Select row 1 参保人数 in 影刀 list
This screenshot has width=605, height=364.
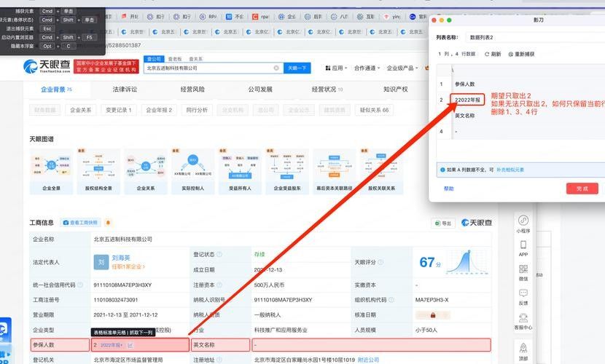(x=464, y=84)
